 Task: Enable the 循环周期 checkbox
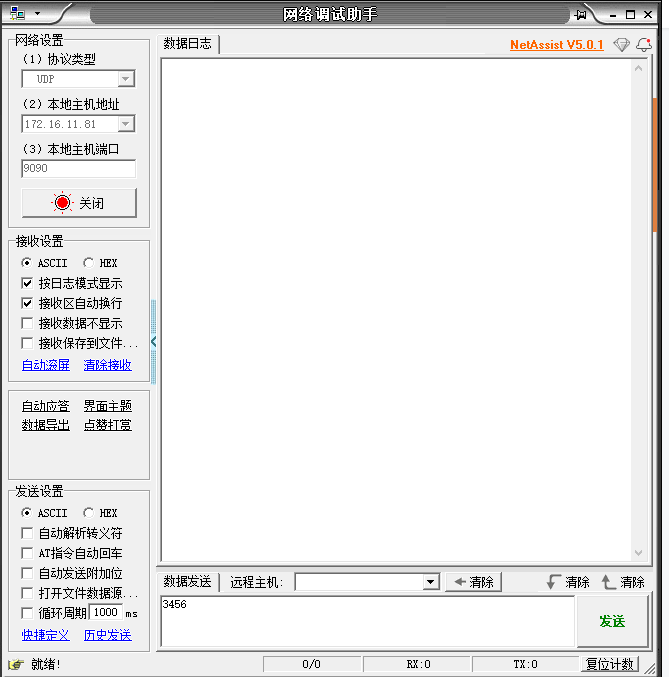tap(27, 613)
